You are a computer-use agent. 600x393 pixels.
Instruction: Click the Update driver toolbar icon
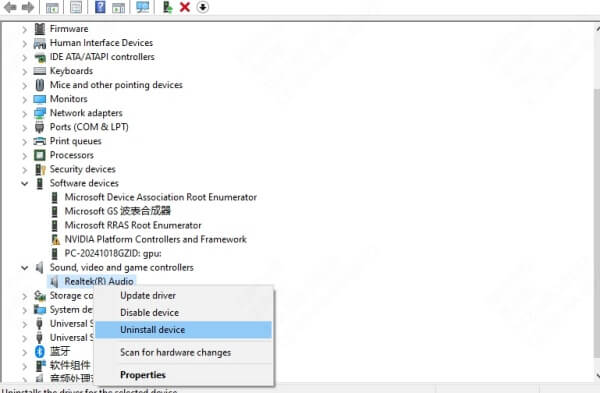pos(167,7)
